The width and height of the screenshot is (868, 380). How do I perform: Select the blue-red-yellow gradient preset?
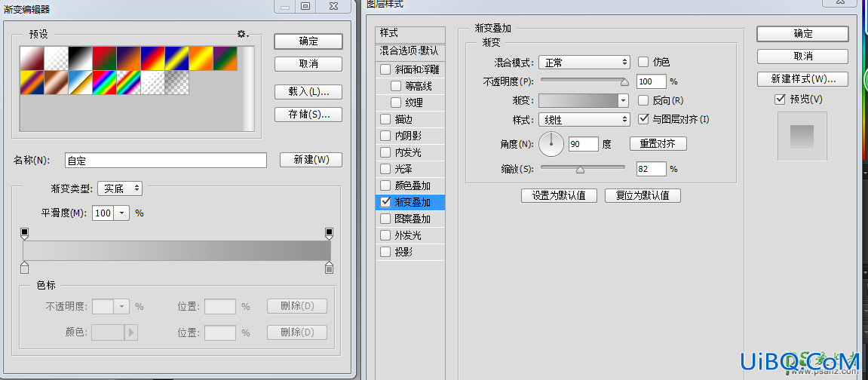click(x=153, y=58)
